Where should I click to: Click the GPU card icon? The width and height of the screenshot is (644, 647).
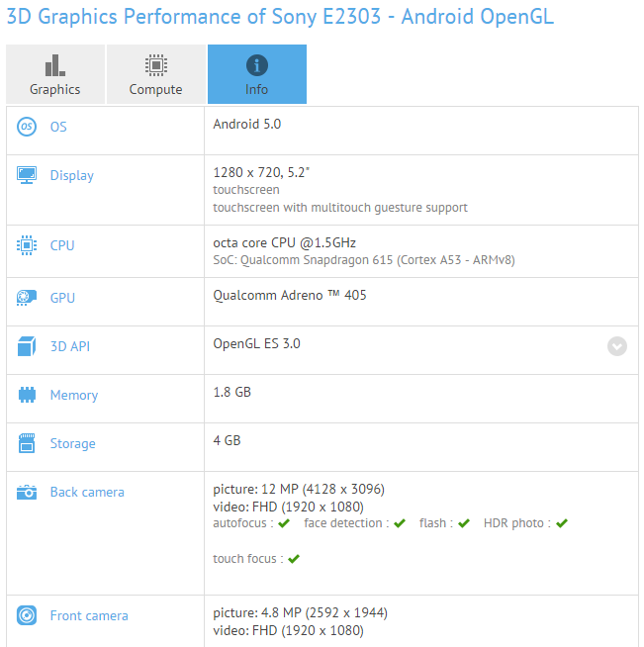(x=27, y=298)
